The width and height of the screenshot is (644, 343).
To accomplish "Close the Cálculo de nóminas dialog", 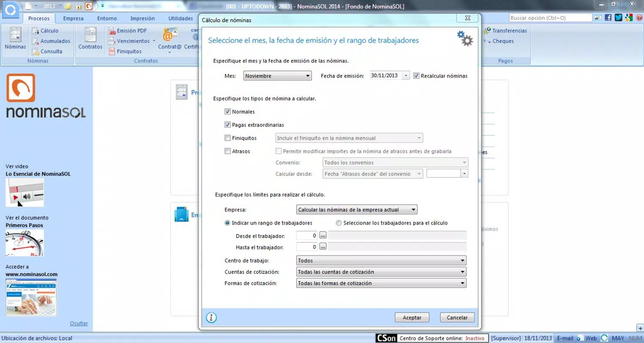I will pyautogui.click(x=467, y=18).
